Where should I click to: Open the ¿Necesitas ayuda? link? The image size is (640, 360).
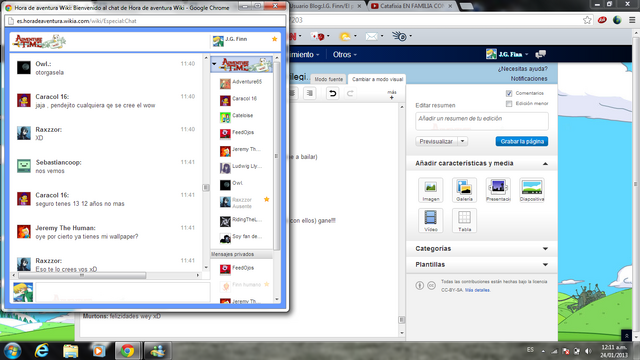522,69
